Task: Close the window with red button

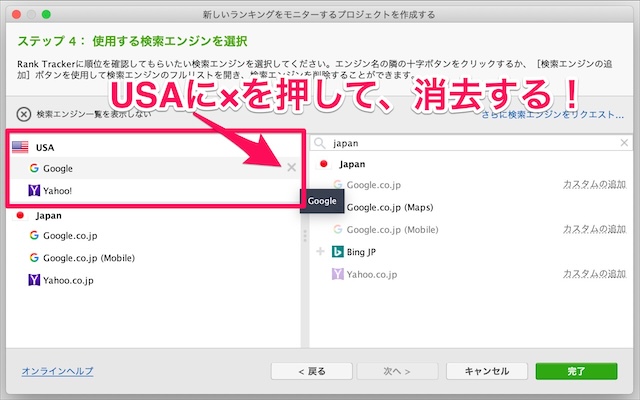Action: (17, 15)
